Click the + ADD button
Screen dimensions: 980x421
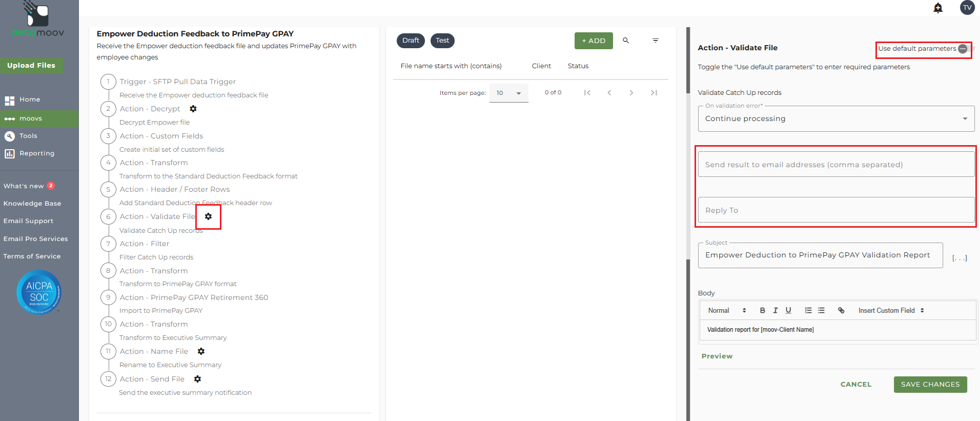[x=594, y=41]
